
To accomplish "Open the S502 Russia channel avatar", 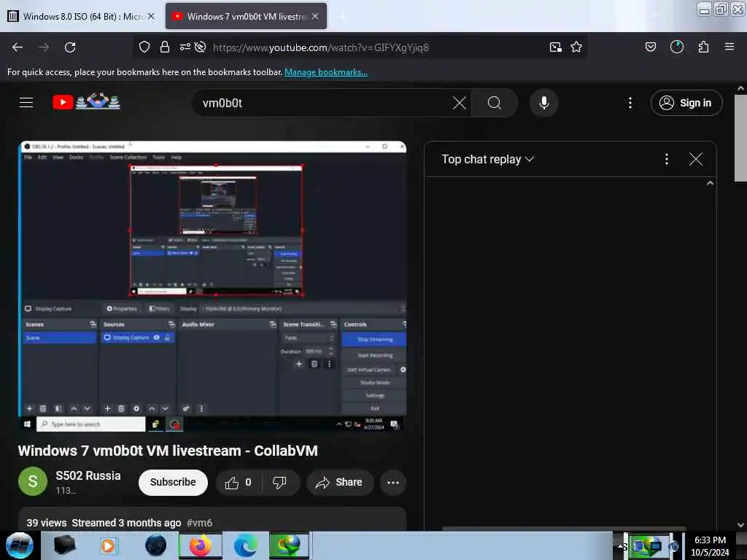I will tap(33, 481).
